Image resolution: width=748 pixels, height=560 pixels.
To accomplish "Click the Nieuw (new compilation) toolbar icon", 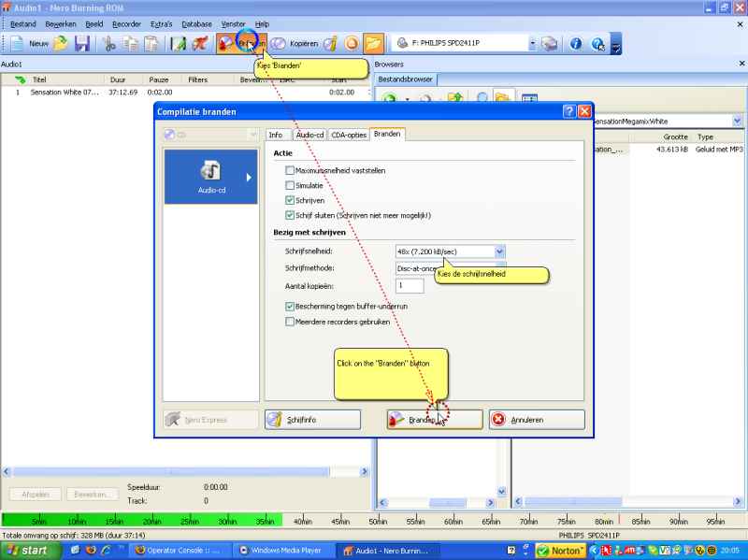I will (18, 43).
